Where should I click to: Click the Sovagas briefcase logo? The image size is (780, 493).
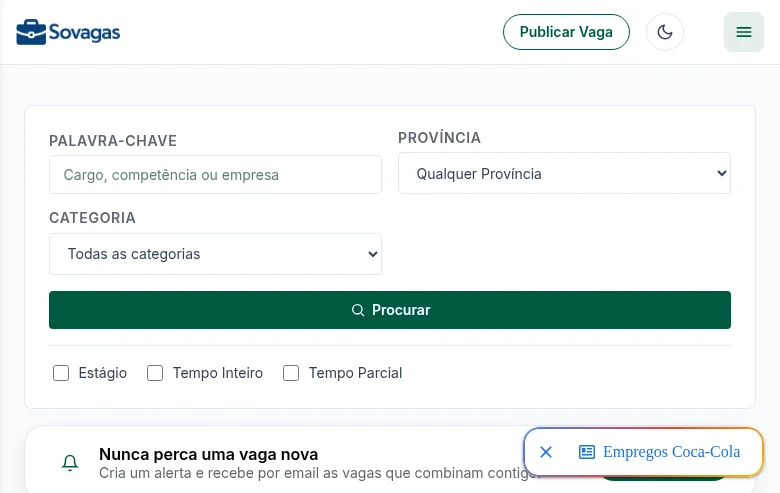[x=31, y=32]
